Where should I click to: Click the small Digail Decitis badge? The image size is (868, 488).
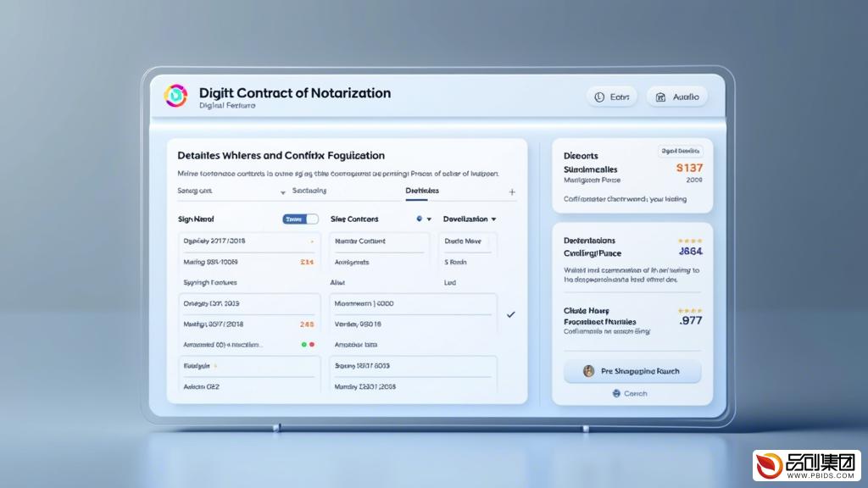[681, 151]
